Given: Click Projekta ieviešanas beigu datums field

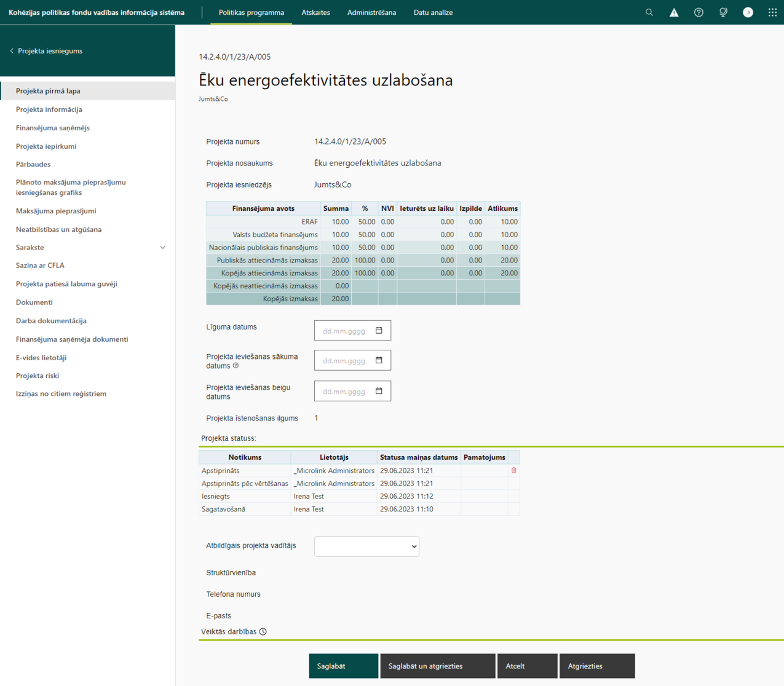Looking at the screenshot, I should 352,391.
